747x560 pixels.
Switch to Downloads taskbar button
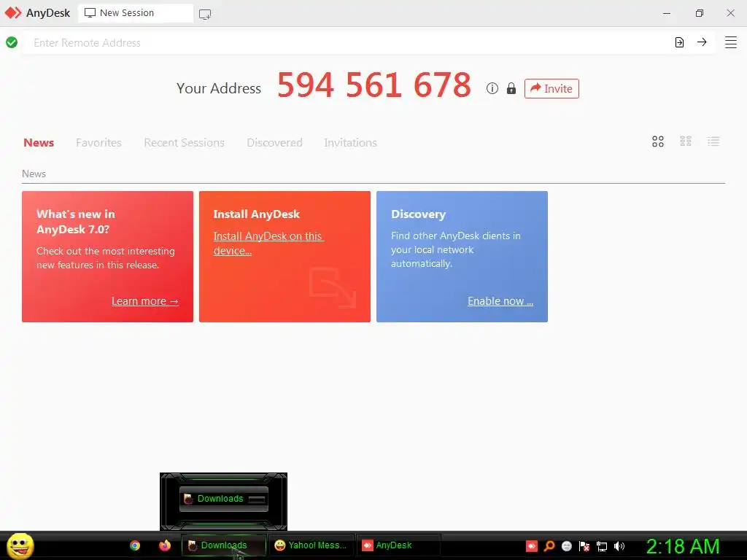[x=223, y=545]
